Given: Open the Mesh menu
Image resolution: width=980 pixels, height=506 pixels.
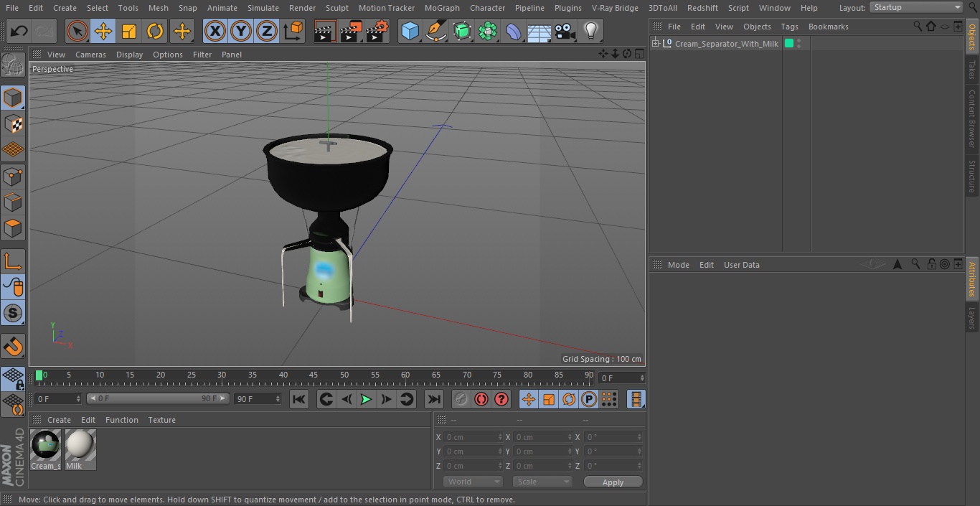Looking at the screenshot, I should click(x=158, y=8).
